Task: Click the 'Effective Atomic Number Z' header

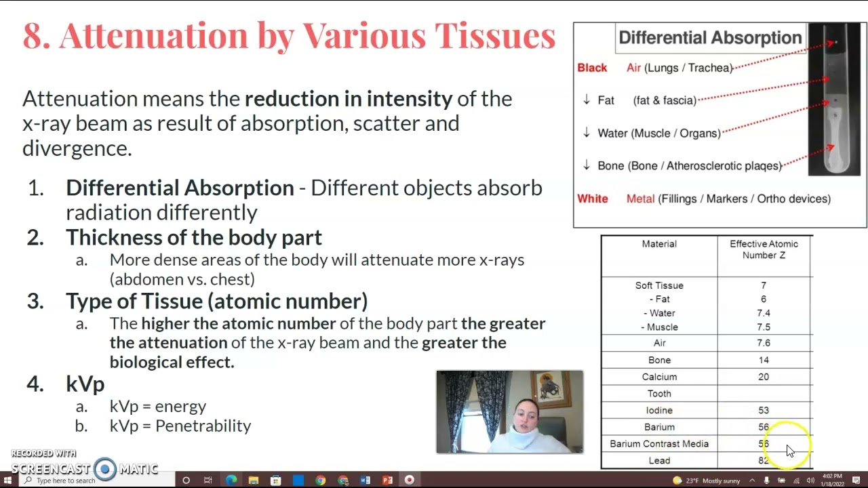Action: click(764, 249)
